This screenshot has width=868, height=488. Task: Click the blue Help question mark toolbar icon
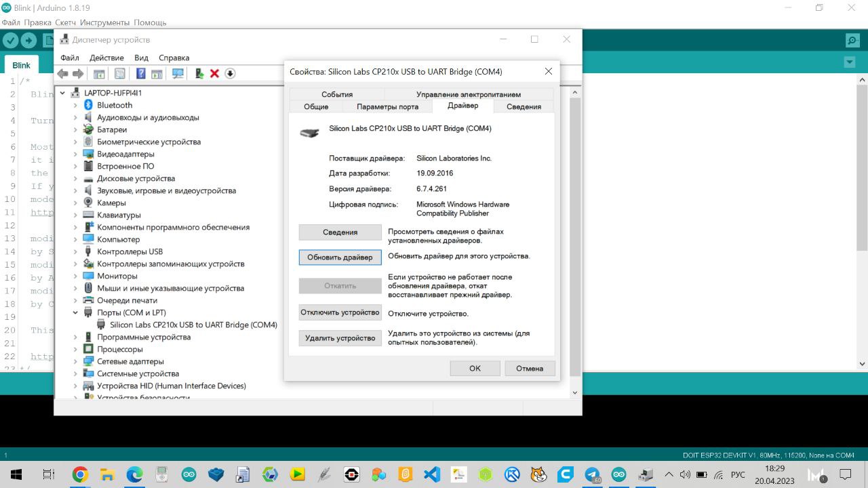tap(141, 73)
